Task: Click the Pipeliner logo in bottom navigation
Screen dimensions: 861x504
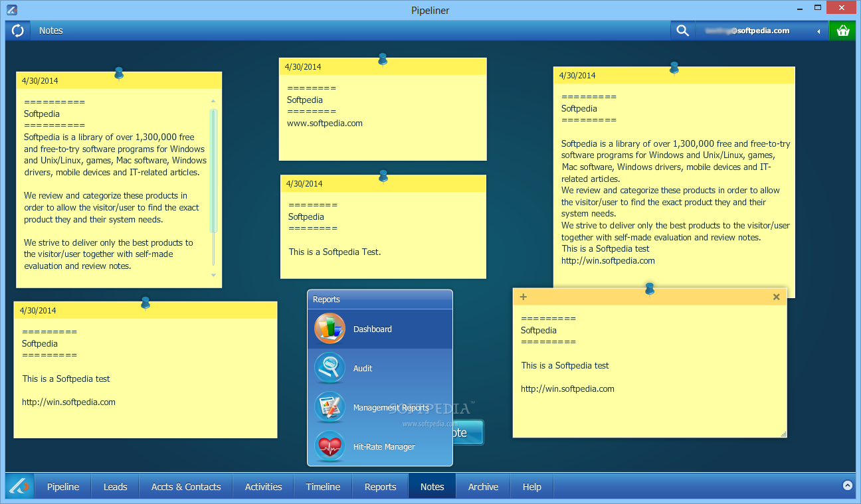Action: pyautogui.click(x=20, y=486)
